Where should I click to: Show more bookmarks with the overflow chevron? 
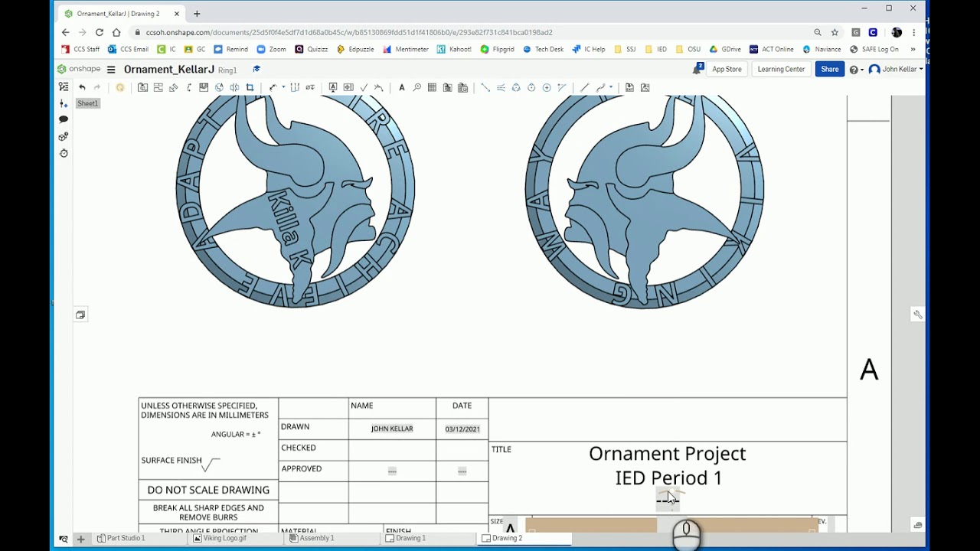coord(913,49)
